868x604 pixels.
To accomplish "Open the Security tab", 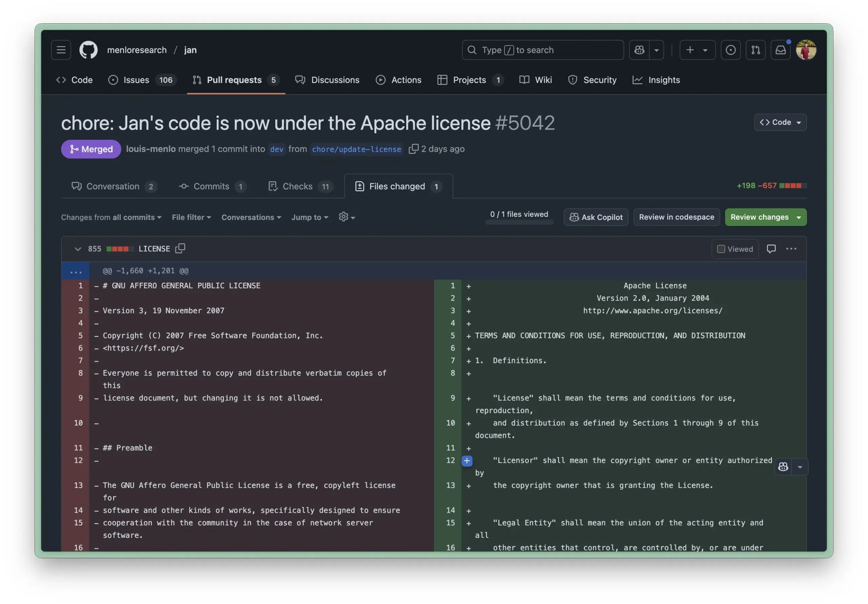I will click(x=592, y=80).
